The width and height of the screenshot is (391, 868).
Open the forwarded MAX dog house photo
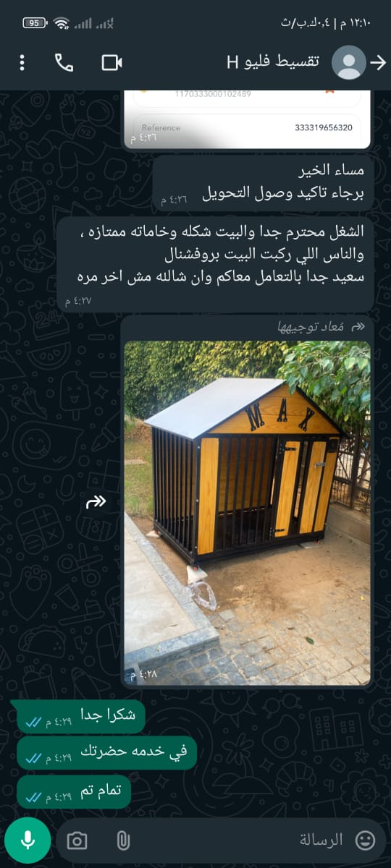coord(247,514)
